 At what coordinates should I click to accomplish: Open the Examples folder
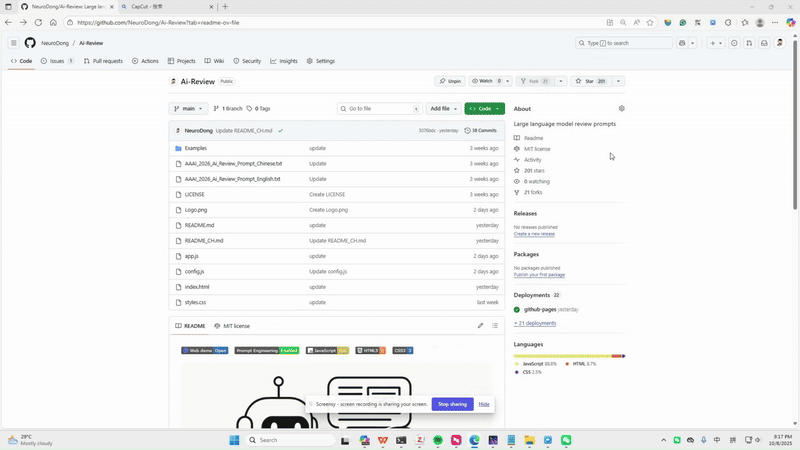[196, 148]
